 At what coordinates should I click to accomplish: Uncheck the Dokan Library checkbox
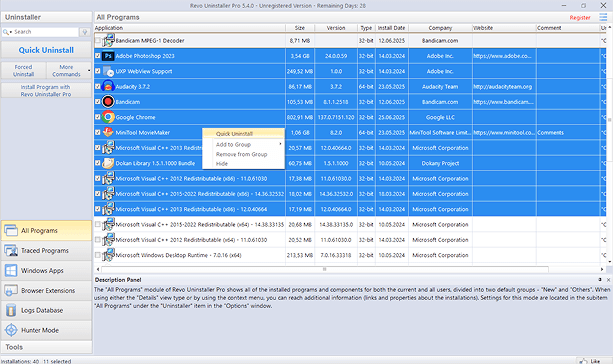pos(98,163)
